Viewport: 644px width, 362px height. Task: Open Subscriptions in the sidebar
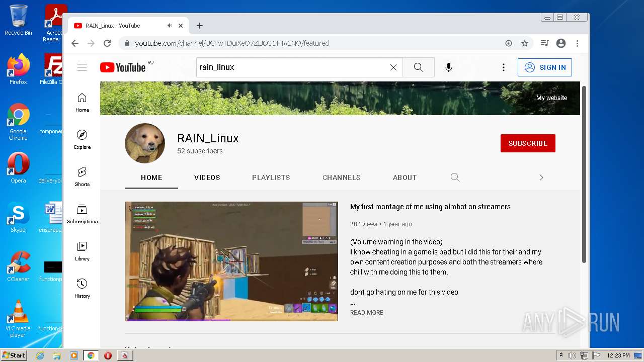pos(82,214)
